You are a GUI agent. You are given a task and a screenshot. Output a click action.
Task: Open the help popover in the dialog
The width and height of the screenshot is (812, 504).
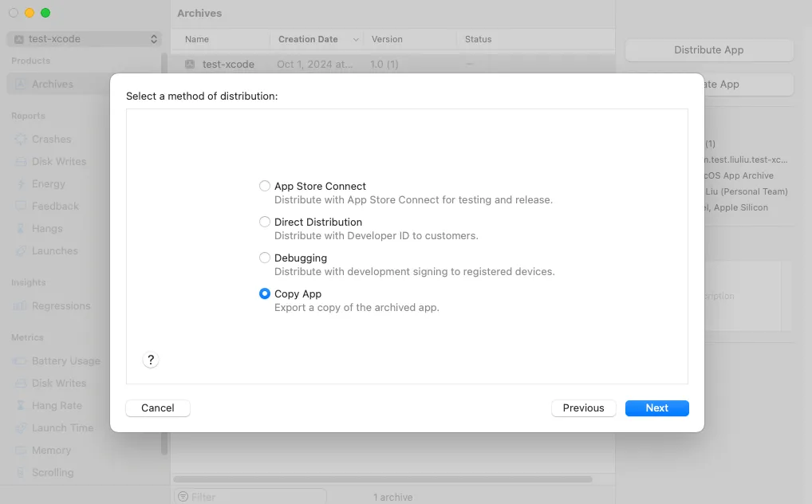click(x=151, y=360)
